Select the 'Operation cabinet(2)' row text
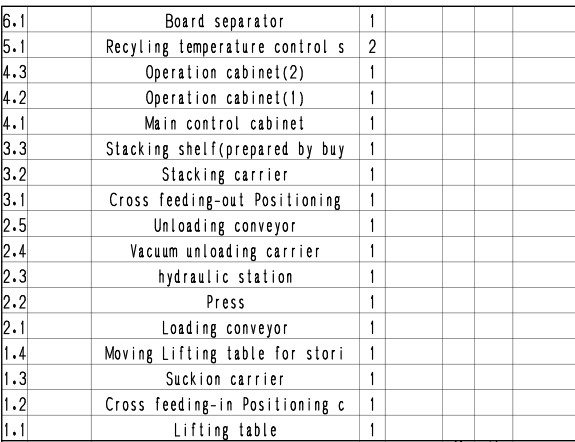This screenshot has height=442, width=575. (225, 72)
